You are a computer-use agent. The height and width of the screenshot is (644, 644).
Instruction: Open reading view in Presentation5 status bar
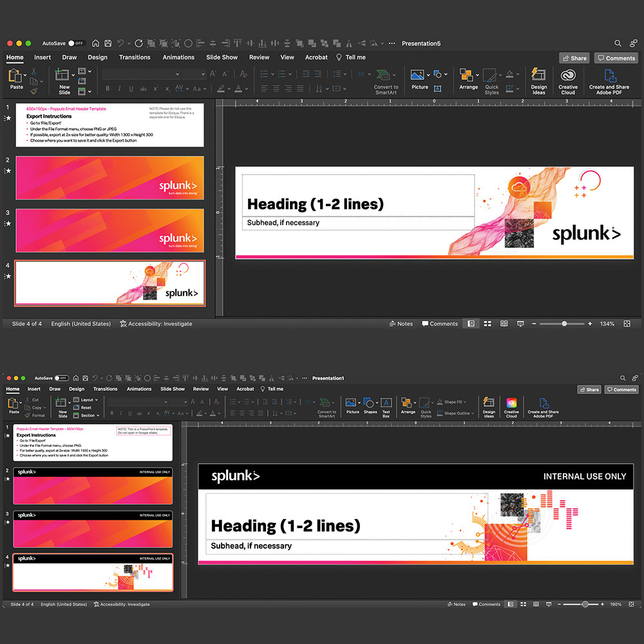coord(504,324)
